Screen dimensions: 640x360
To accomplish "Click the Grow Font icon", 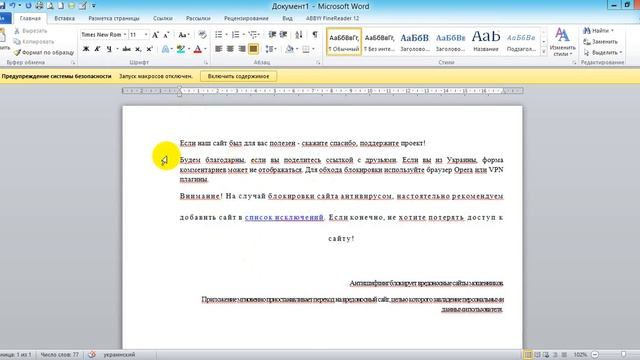I will click(x=155, y=35).
